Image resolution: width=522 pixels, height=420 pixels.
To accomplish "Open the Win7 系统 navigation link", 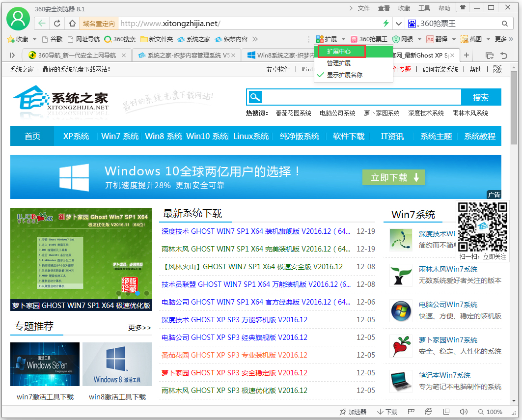I will pos(120,136).
